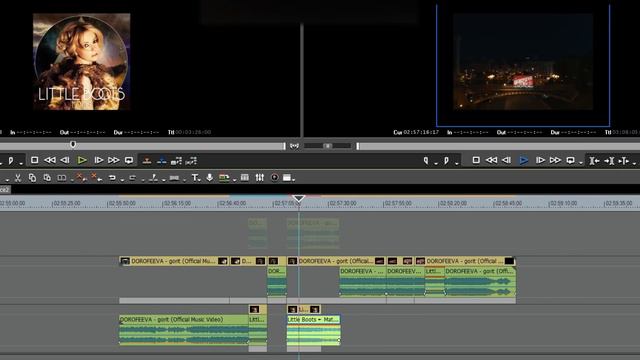Add cut point icon in timeline toolbar

[x=153, y=178]
